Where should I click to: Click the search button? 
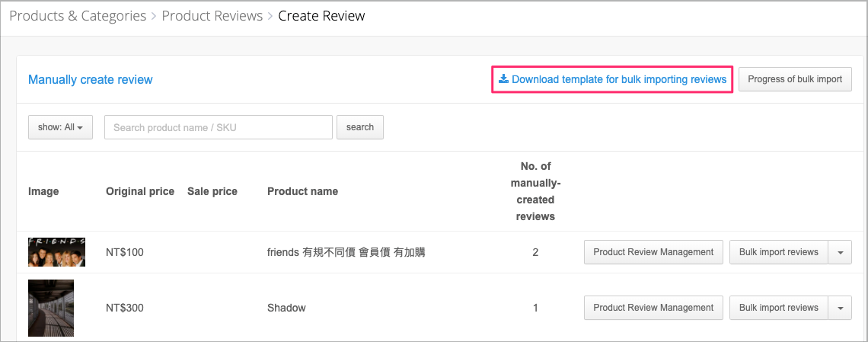[x=360, y=127]
